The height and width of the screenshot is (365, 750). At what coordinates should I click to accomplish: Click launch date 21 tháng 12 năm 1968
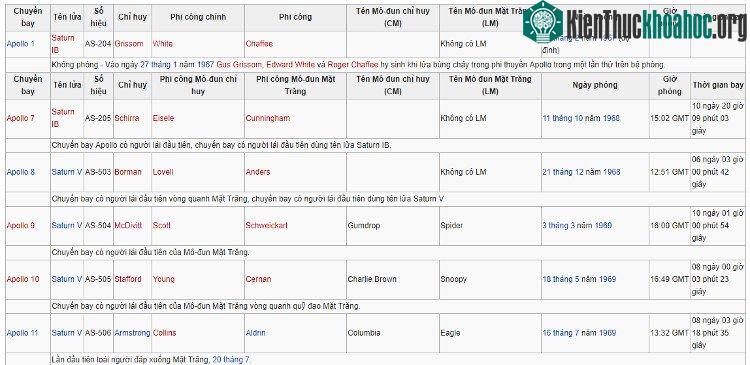tap(581, 172)
